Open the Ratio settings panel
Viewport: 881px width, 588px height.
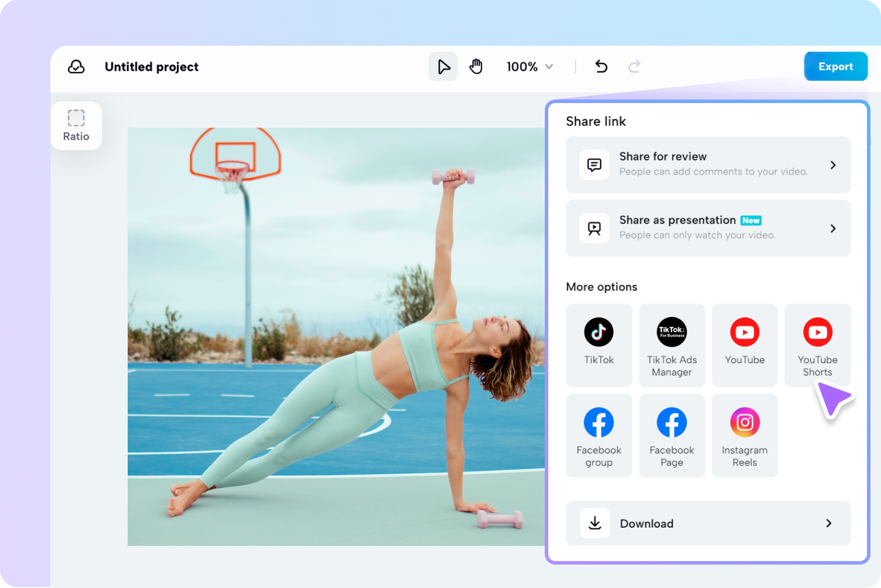(76, 125)
